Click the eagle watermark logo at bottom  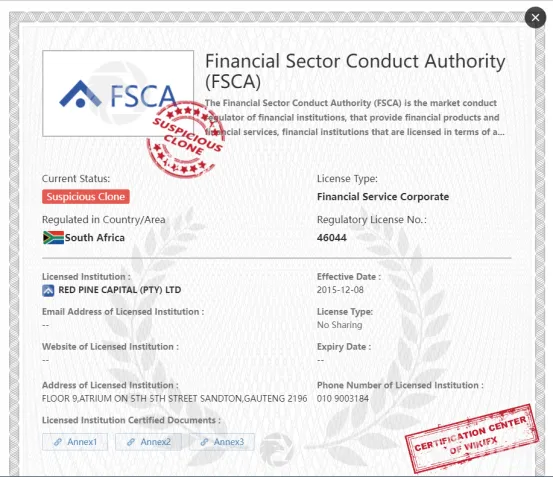pos(276,449)
